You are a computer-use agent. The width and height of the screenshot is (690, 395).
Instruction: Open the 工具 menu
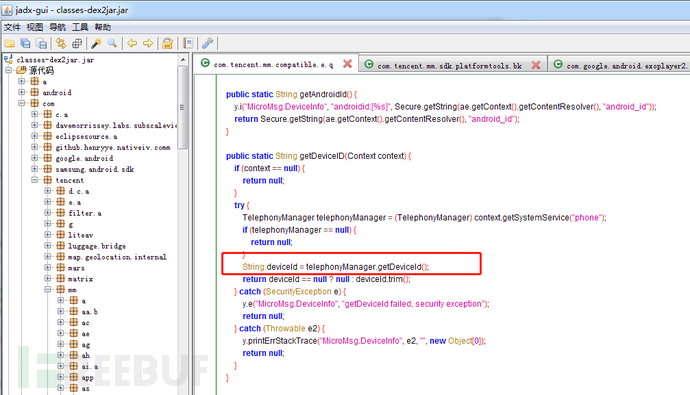tap(80, 27)
